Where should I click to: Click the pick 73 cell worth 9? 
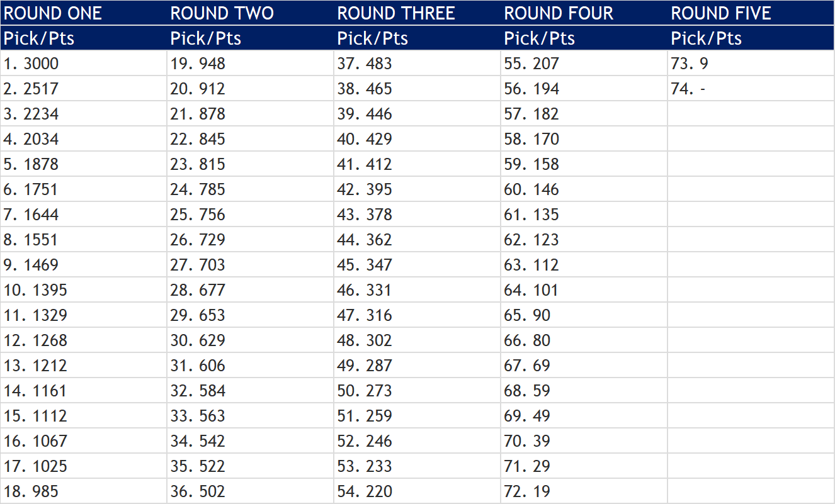click(x=751, y=64)
